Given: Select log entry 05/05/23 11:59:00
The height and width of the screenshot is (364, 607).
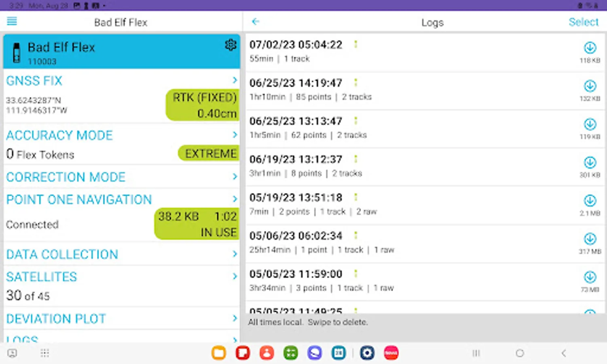Looking at the screenshot, I should [x=425, y=282].
